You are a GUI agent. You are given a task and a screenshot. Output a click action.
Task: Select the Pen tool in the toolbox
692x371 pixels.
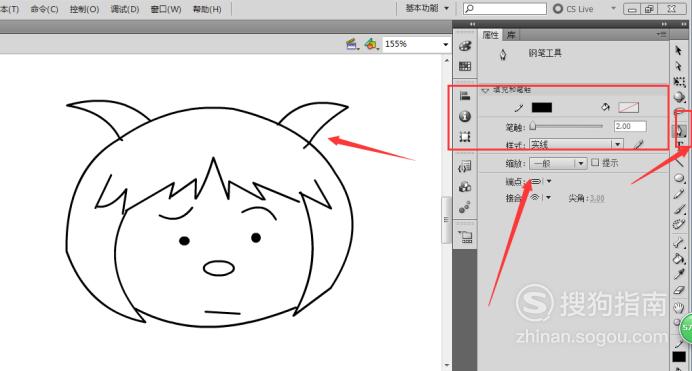pos(680,130)
